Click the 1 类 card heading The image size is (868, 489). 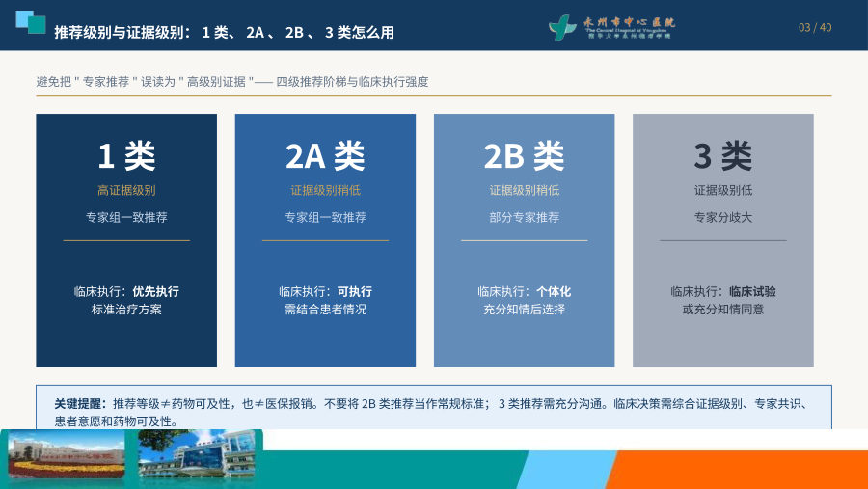tap(126, 156)
